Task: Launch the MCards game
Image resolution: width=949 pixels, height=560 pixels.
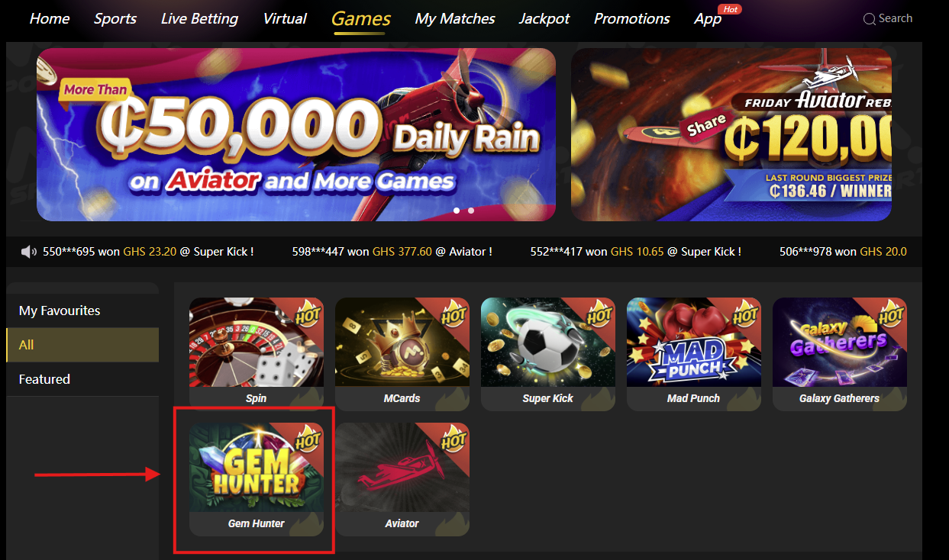Action: (x=402, y=354)
